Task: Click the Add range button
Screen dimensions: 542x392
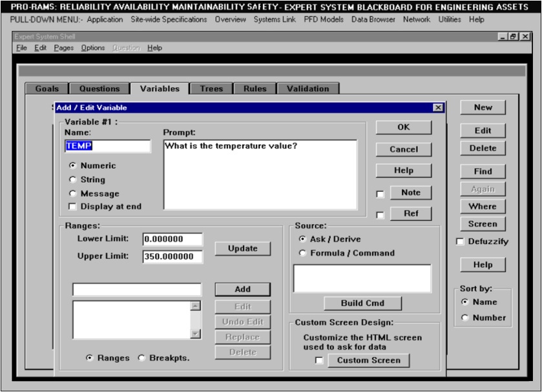Action: (243, 289)
